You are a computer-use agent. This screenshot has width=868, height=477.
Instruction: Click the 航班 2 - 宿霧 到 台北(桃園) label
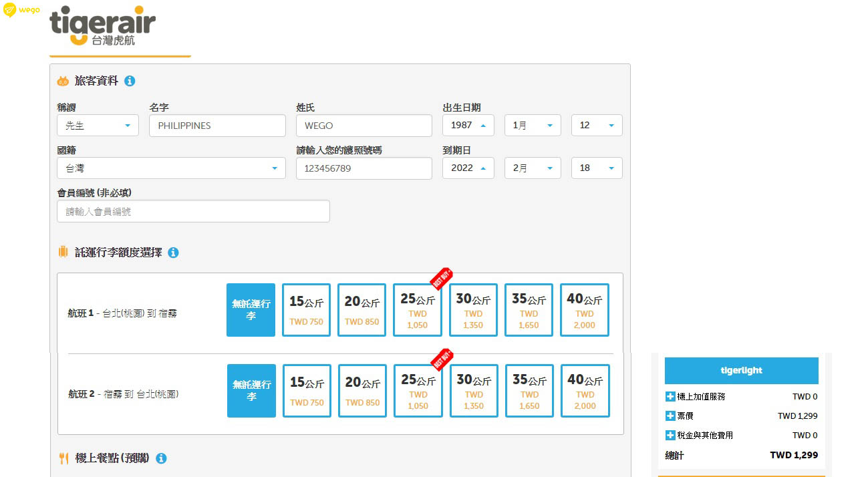[124, 393]
